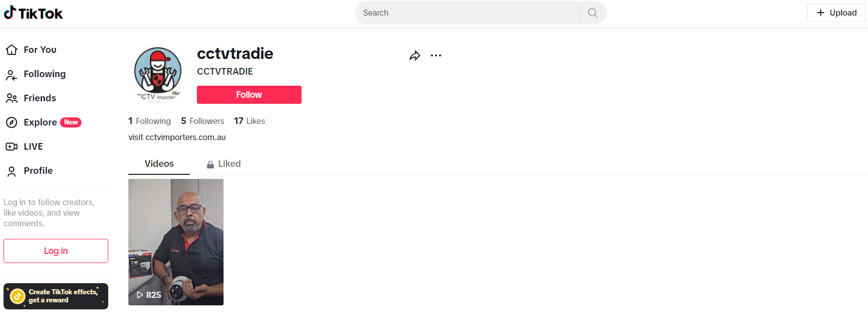This screenshot has width=868, height=324.
Task: Click inside the Search field
Action: point(468,13)
